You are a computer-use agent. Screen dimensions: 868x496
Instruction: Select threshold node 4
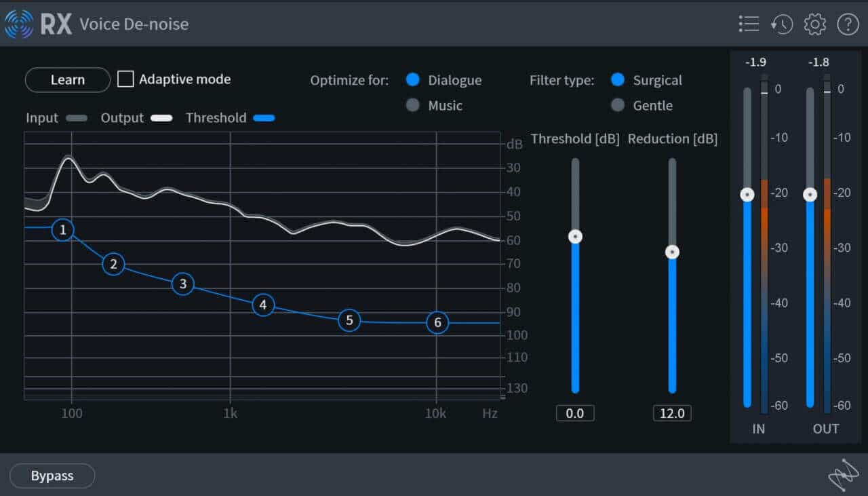[x=263, y=305]
